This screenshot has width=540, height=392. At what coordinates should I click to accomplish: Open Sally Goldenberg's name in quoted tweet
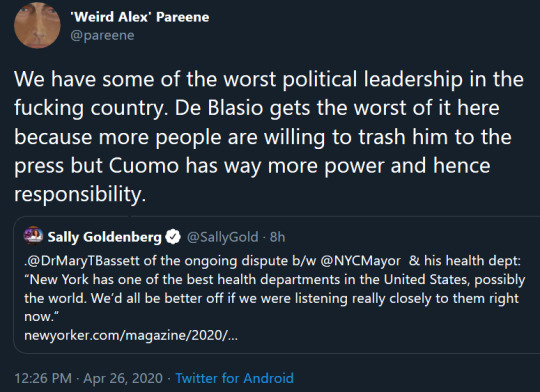click(x=104, y=237)
